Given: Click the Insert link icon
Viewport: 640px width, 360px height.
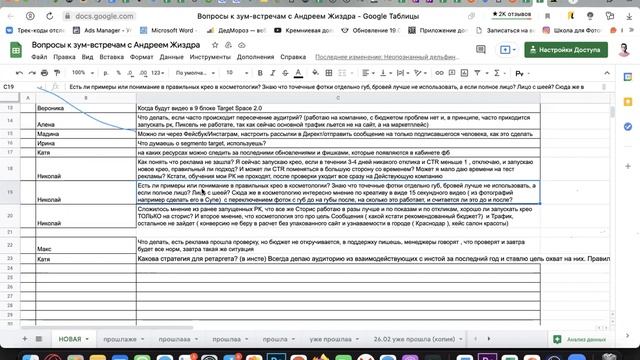Looking at the screenshot, I should click(x=439, y=73).
